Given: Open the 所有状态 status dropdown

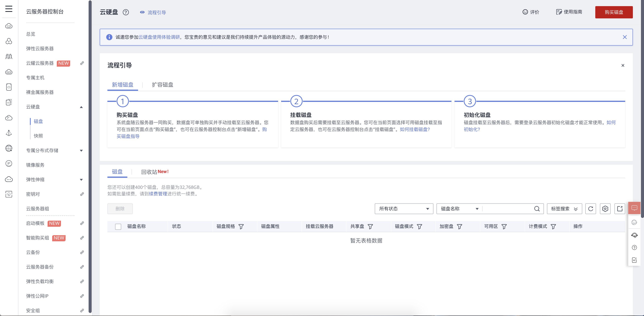Looking at the screenshot, I should point(404,209).
